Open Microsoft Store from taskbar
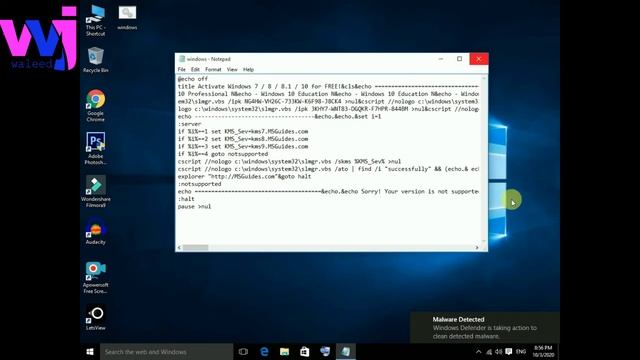 click(x=304, y=351)
